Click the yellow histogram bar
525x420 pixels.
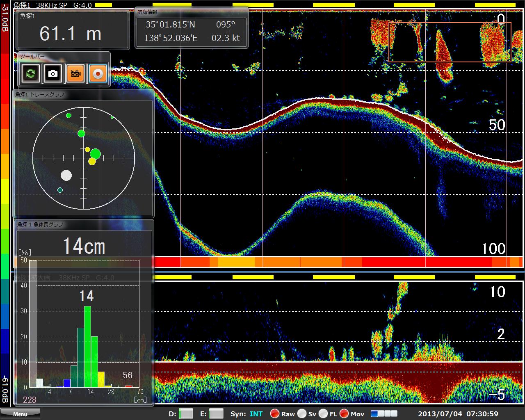point(101,379)
